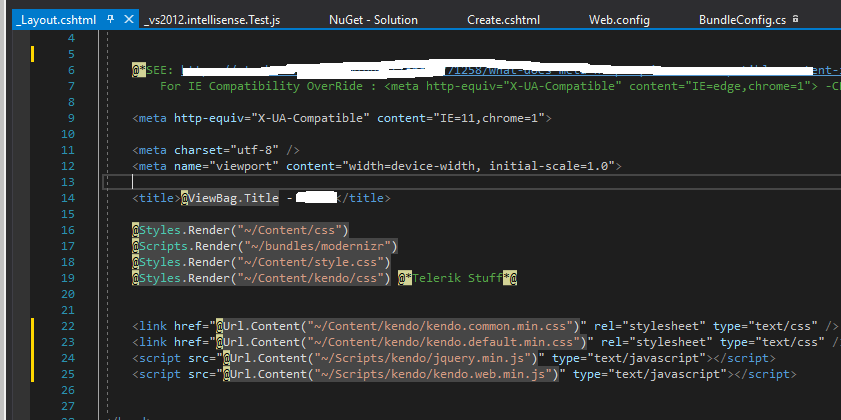Open the _vs2012.intellisense.Test.js tab

coord(212,20)
